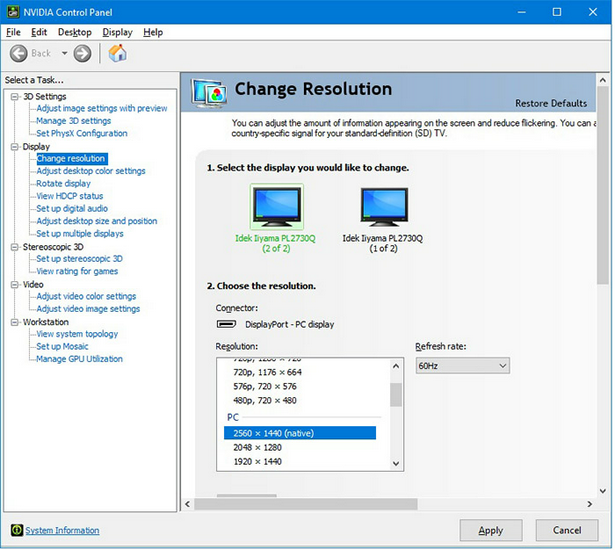This screenshot has width=615, height=550.
Task: Open View system topology
Action: pyautogui.click(x=77, y=334)
